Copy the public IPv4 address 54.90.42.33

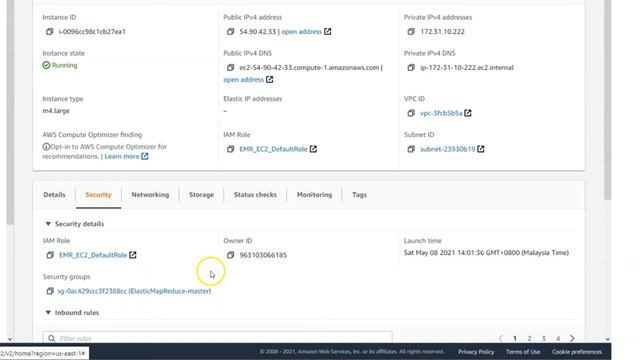231,31
